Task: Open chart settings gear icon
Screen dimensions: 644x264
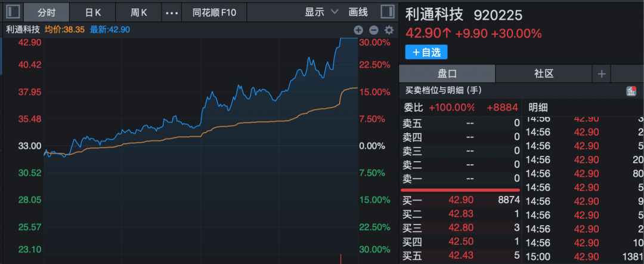Action: click(x=389, y=30)
